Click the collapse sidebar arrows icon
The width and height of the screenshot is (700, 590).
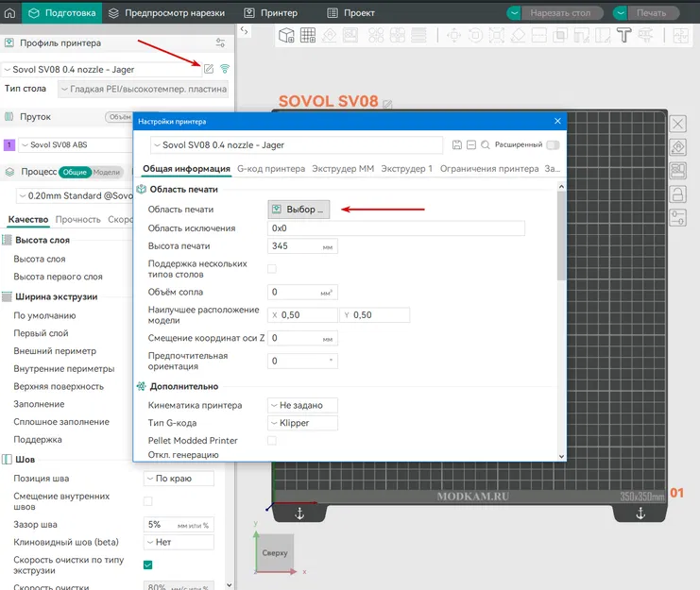pyautogui.click(x=244, y=30)
